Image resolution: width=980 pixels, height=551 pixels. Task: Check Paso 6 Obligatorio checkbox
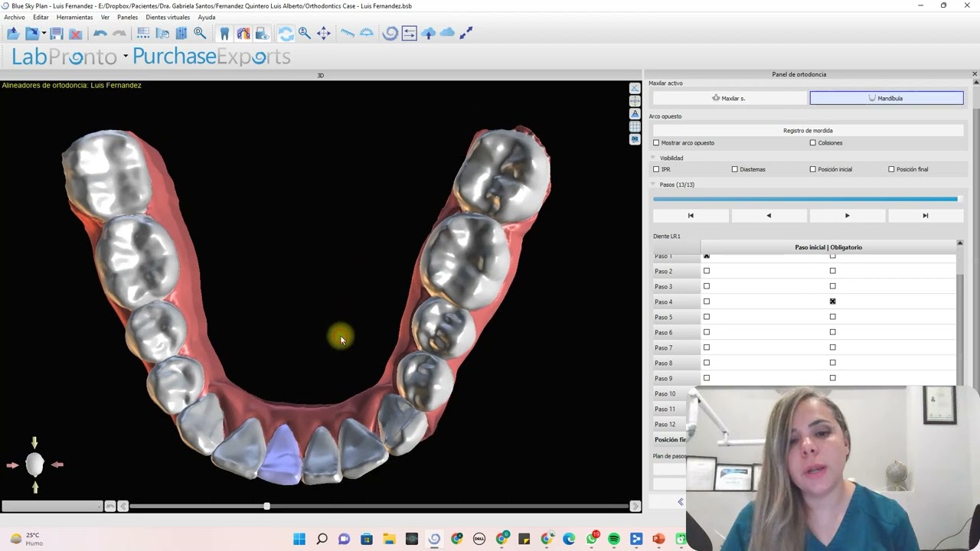point(833,332)
